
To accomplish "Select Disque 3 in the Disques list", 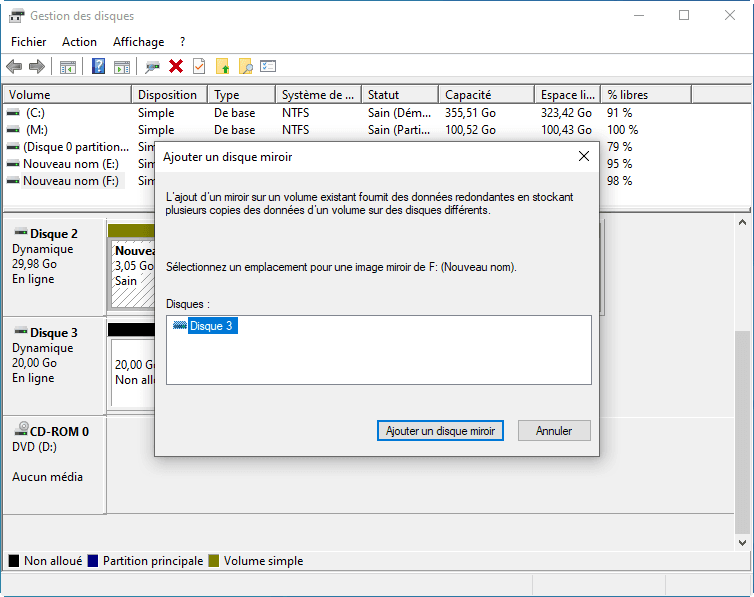I will (x=211, y=326).
